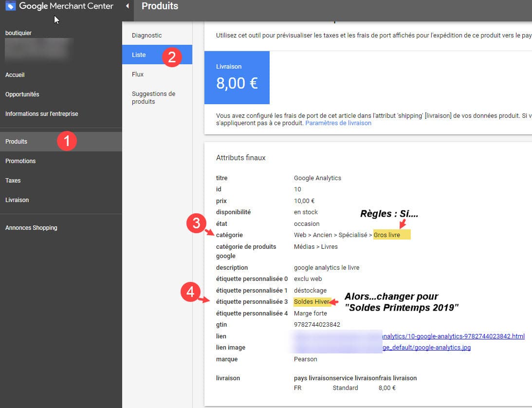The image size is (532, 408).
Task: Go to the Taxes configuration section
Action: [x=13, y=180]
